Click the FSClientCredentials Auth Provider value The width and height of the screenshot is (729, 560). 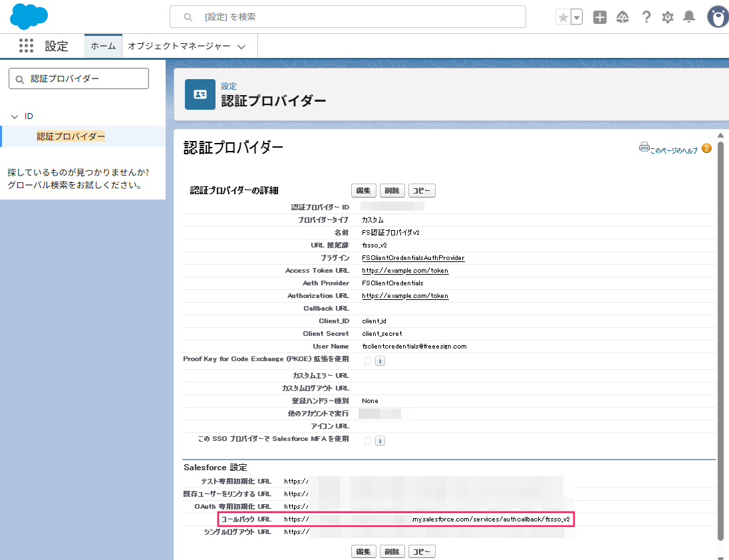pos(392,283)
